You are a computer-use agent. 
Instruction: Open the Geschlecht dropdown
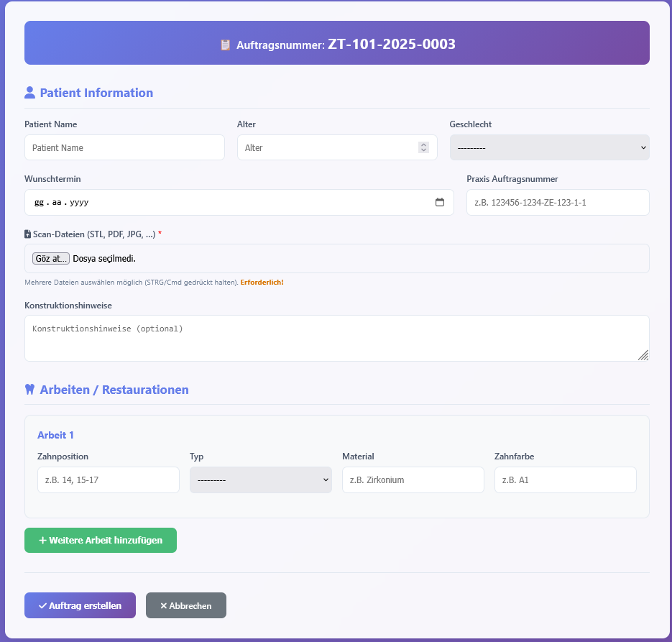549,147
